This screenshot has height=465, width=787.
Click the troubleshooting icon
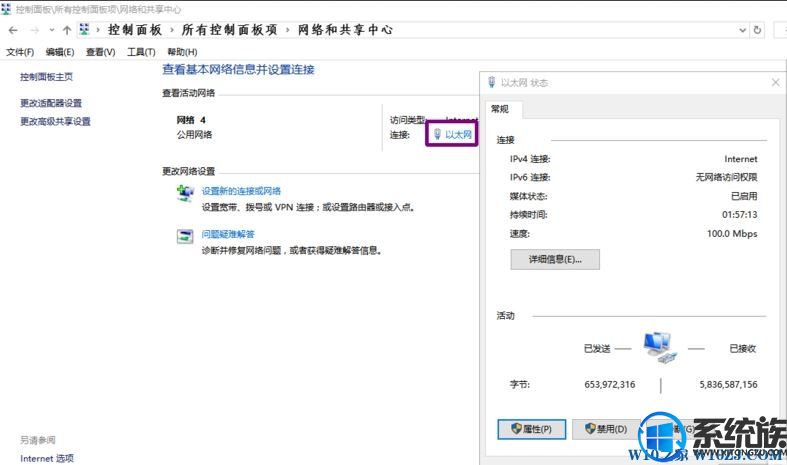(185, 236)
